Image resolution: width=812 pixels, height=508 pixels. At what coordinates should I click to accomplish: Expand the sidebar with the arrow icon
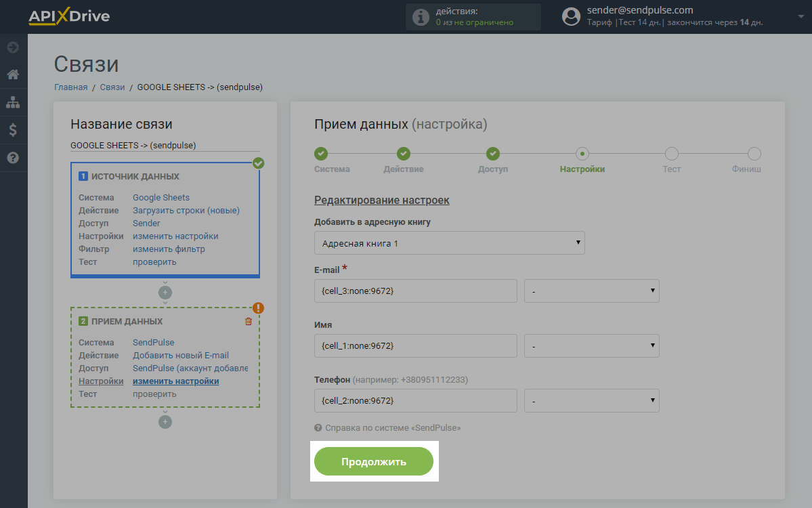pyautogui.click(x=13, y=47)
